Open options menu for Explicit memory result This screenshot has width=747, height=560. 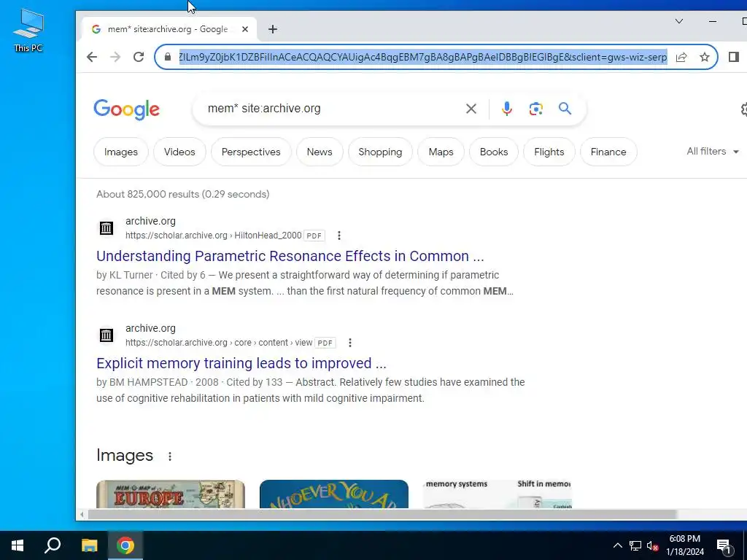349,343
